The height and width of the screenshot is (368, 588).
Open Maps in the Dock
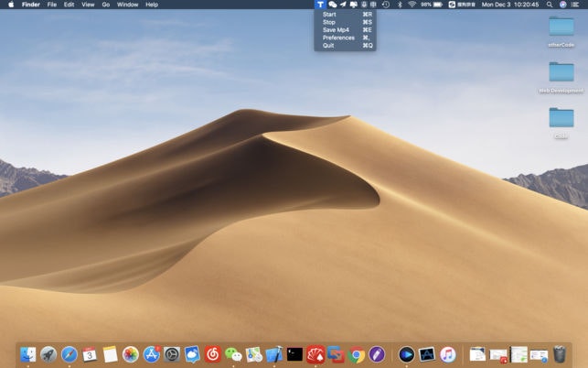tap(254, 354)
